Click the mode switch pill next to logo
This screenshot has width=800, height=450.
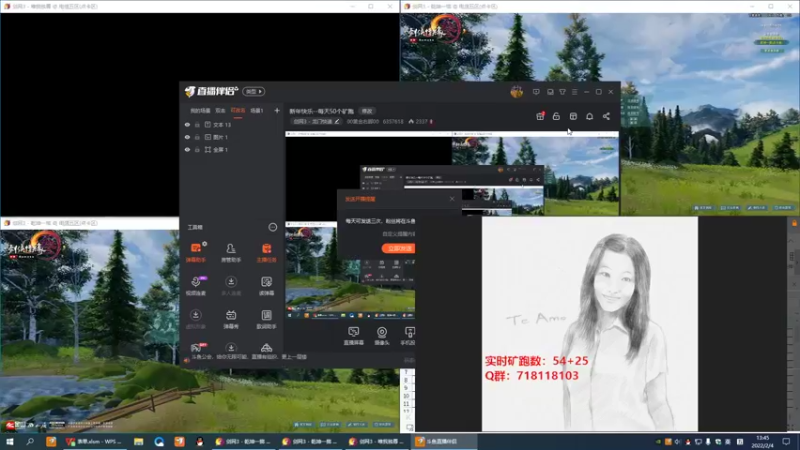point(254,91)
